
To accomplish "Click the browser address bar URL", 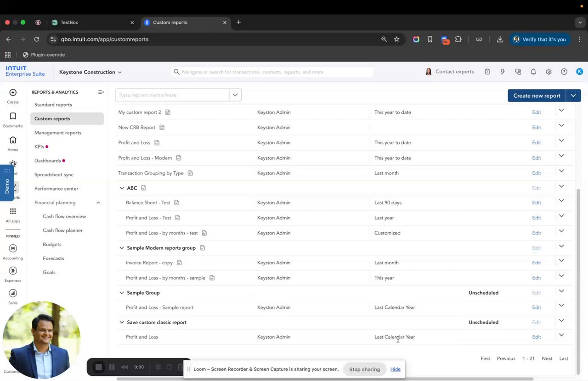I will coord(105,39).
